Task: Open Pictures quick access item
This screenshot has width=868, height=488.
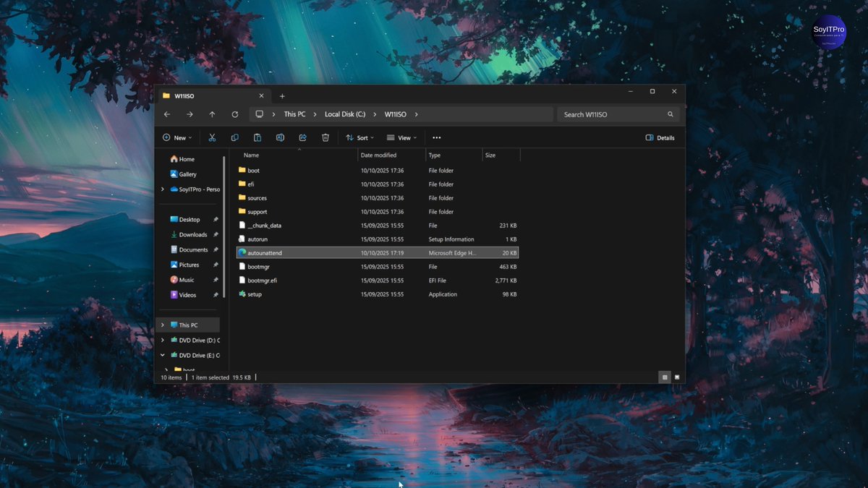Action: point(184,265)
